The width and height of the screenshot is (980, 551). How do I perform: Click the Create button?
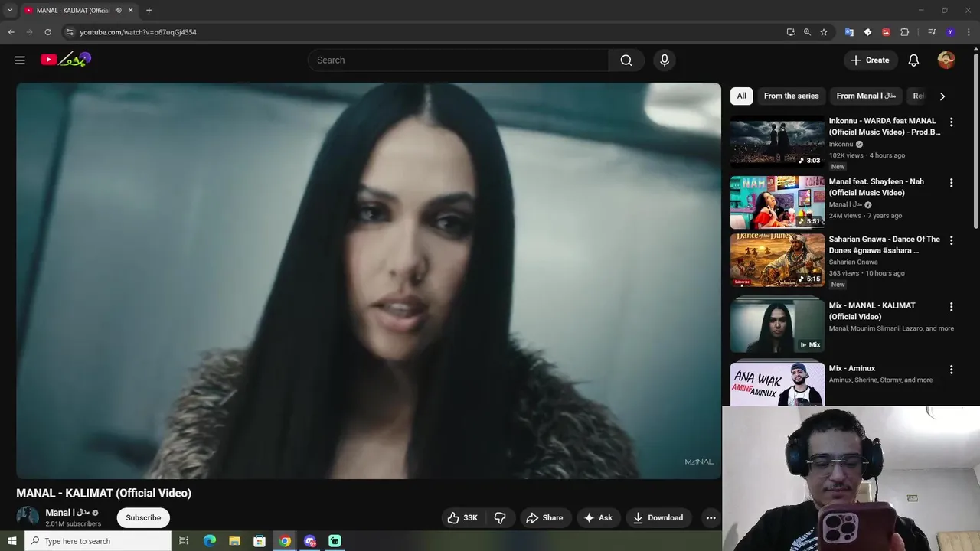point(870,60)
